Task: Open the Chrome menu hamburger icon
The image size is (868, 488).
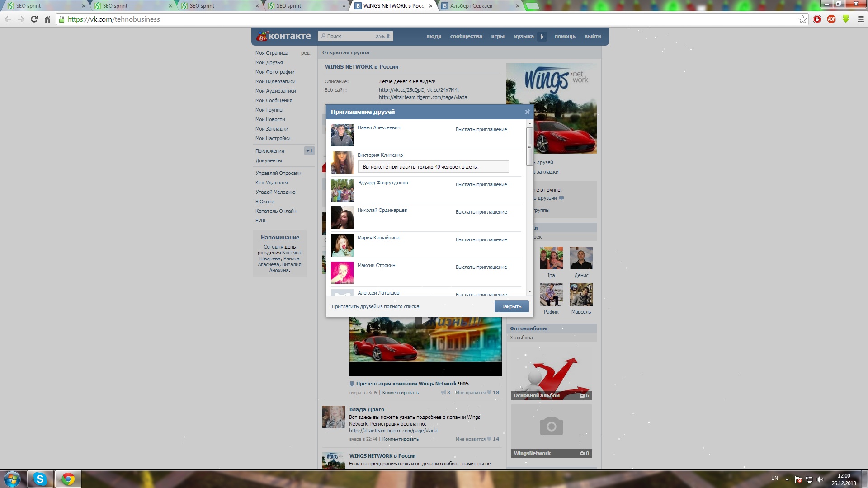Action: coord(861,19)
